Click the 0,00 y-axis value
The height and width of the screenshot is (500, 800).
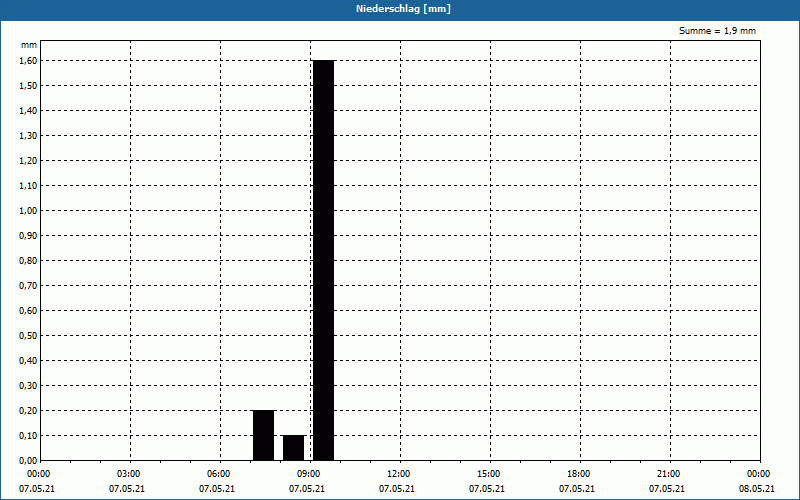(x=28, y=461)
